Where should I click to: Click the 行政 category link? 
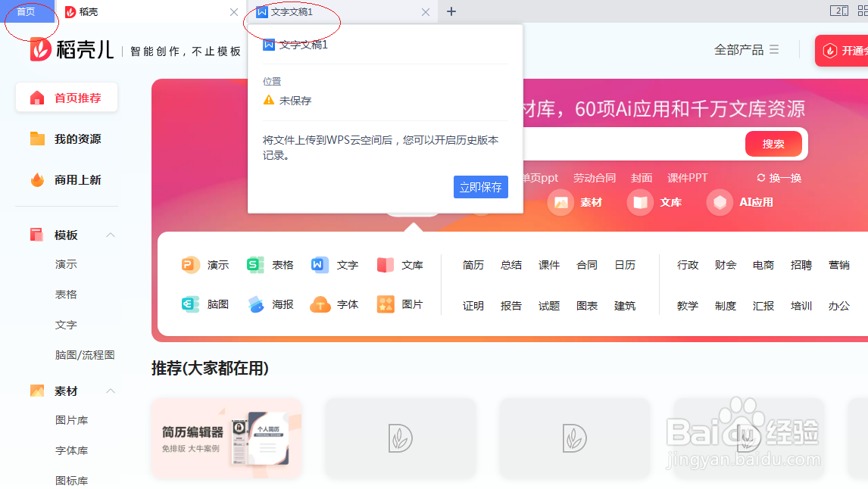pos(688,265)
